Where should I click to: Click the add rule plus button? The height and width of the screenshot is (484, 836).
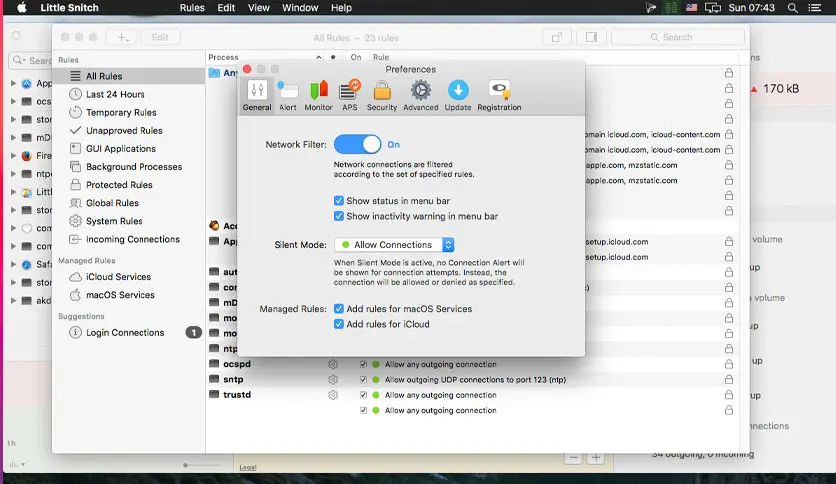[x=122, y=37]
